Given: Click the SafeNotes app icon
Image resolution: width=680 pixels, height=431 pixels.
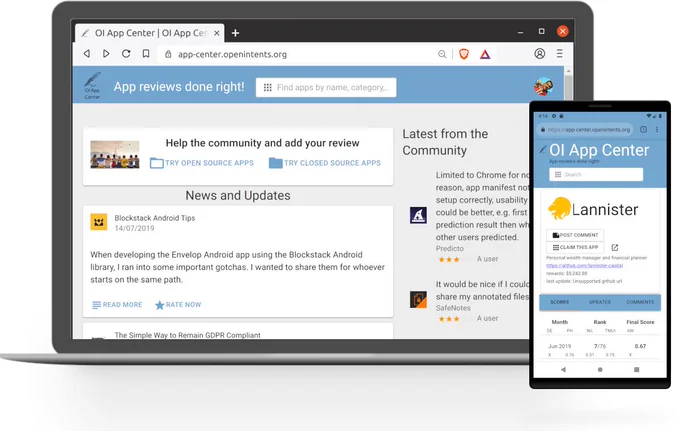Looking at the screenshot, I should (x=418, y=299).
